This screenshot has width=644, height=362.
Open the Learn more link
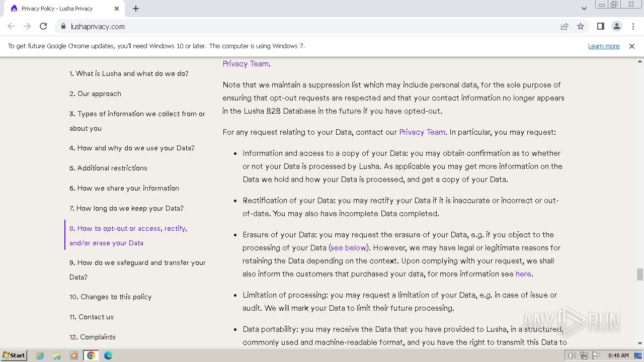coord(604,46)
